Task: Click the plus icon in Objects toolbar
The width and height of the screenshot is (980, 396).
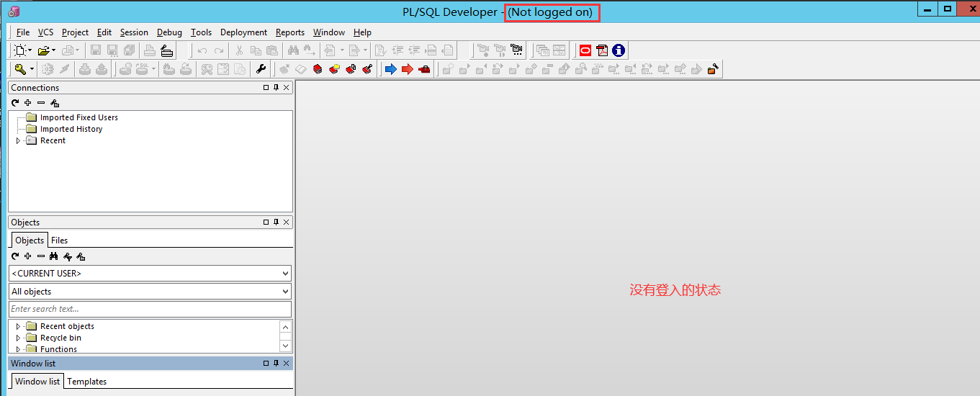Action: coord(28,256)
